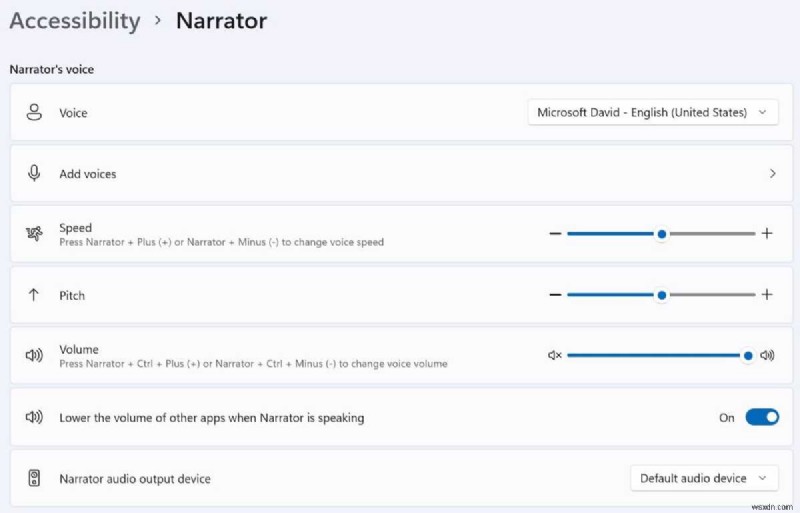800x513 pixels.
Task: Click the Lower the volume of other apps text
Action: coord(212,418)
